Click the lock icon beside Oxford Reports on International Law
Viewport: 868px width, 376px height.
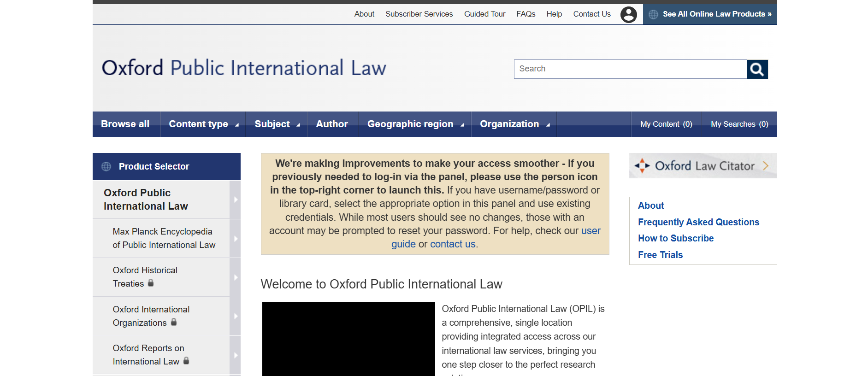(x=186, y=361)
